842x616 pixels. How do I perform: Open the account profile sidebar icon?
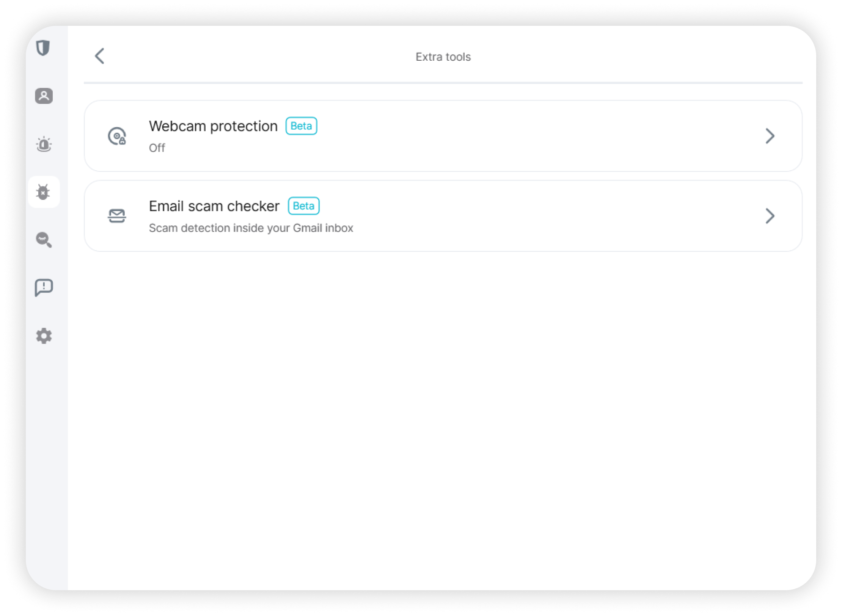[44, 96]
